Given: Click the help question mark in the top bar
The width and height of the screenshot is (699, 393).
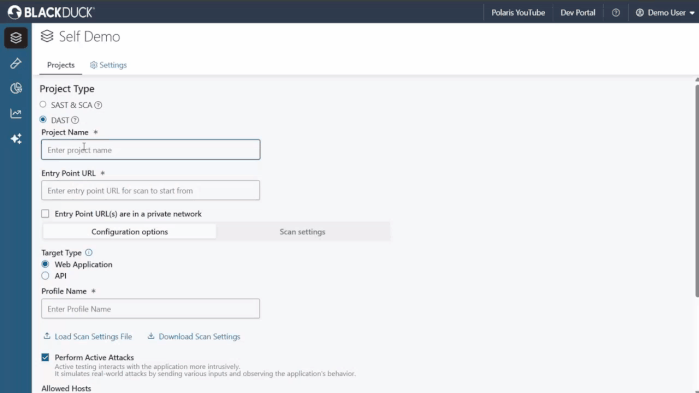Looking at the screenshot, I should point(616,12).
